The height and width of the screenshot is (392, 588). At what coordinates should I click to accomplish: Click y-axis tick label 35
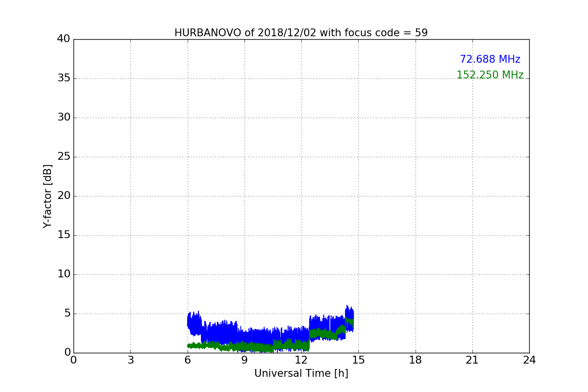pyautogui.click(x=64, y=78)
